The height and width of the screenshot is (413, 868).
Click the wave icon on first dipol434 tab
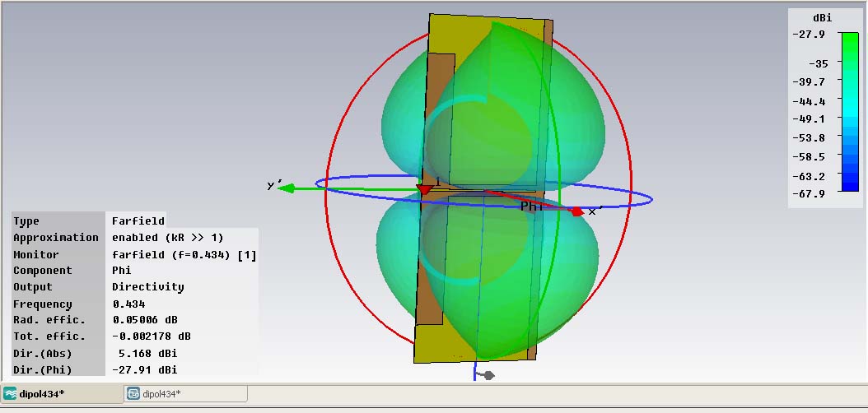pos(10,394)
